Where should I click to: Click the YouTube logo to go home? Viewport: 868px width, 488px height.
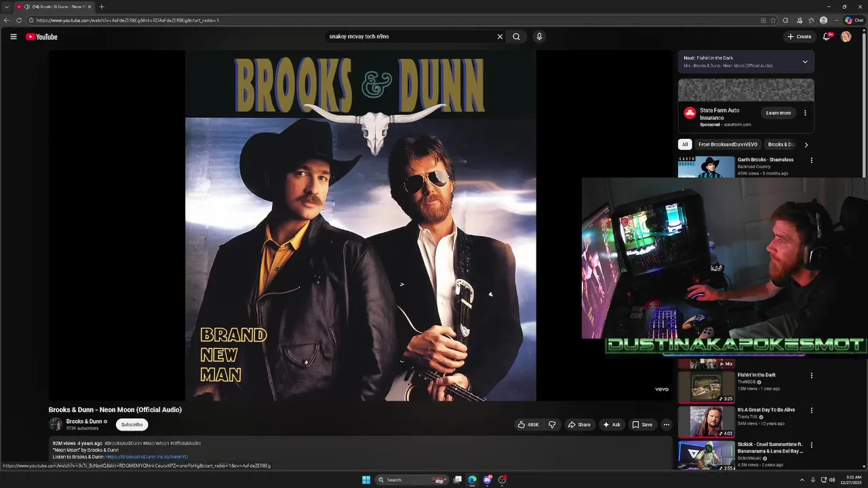42,37
